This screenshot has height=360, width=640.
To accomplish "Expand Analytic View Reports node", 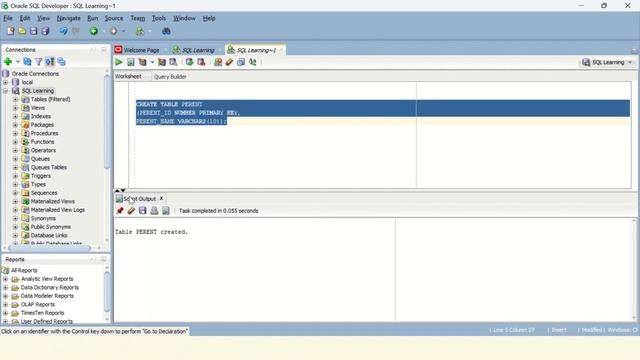I will coord(6,279).
